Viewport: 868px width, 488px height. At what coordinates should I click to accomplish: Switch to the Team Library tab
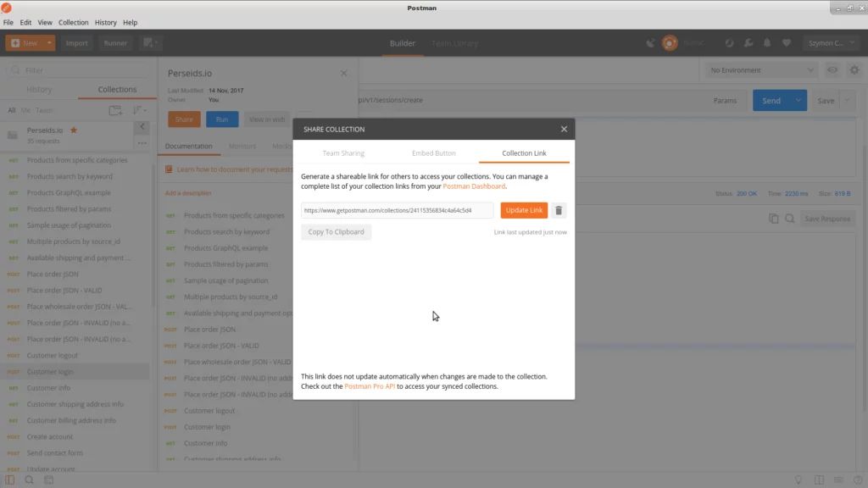(454, 43)
